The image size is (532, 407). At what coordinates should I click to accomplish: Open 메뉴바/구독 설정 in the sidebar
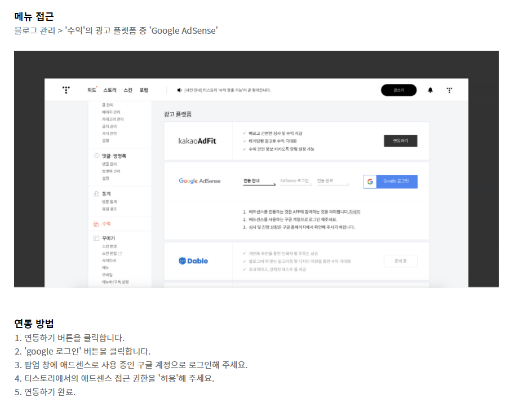[x=115, y=282]
